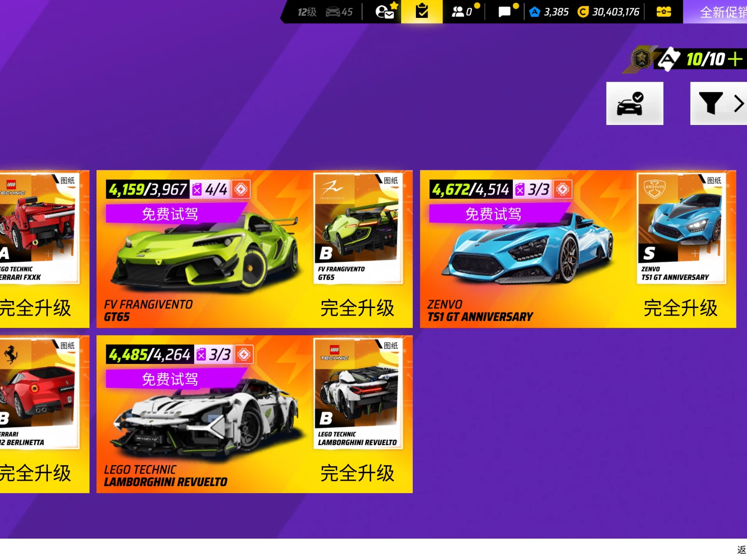Open the car filter funnel

pos(711,103)
